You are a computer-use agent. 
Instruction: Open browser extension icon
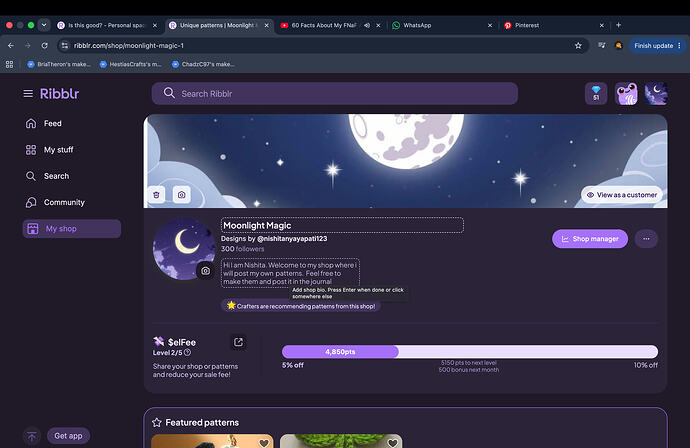618,45
